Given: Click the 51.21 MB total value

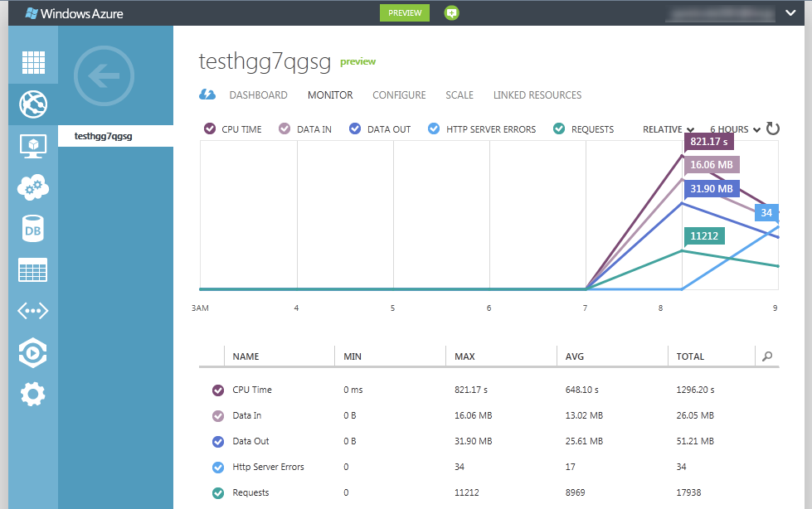Looking at the screenshot, I should pyautogui.click(x=695, y=442).
